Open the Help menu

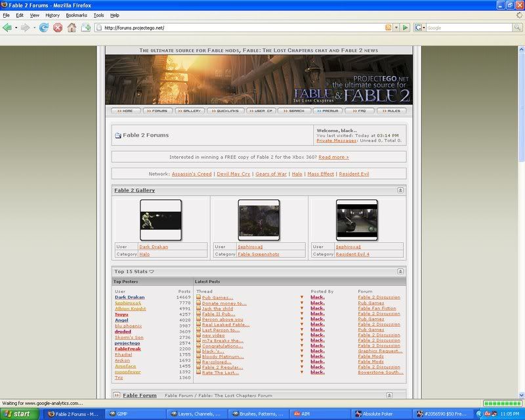tap(115, 15)
